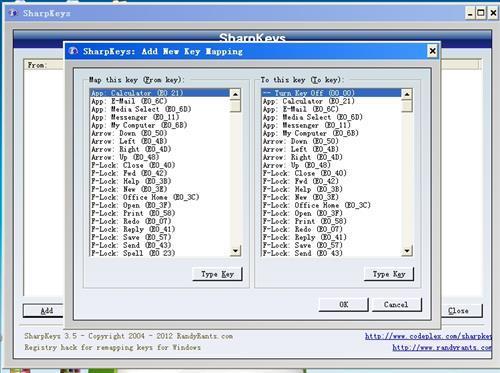
Task: Select F-Lock: Close in From key list
Action: [x=160, y=165]
